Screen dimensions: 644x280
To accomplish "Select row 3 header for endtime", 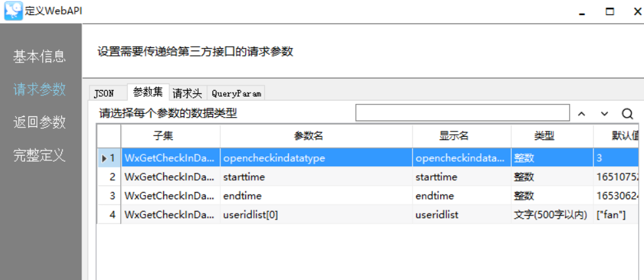I will pos(109,196).
